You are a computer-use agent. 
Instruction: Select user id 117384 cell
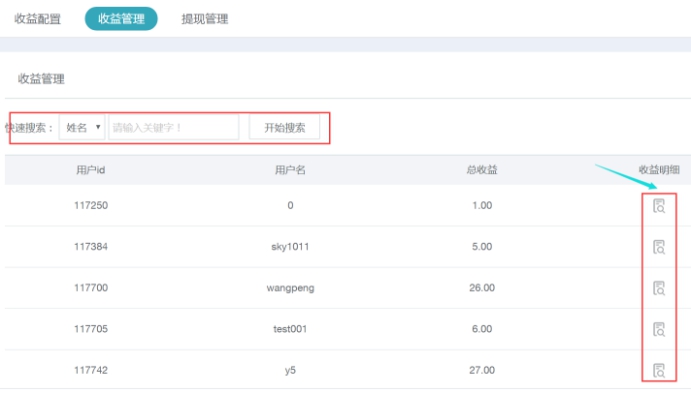point(91,246)
